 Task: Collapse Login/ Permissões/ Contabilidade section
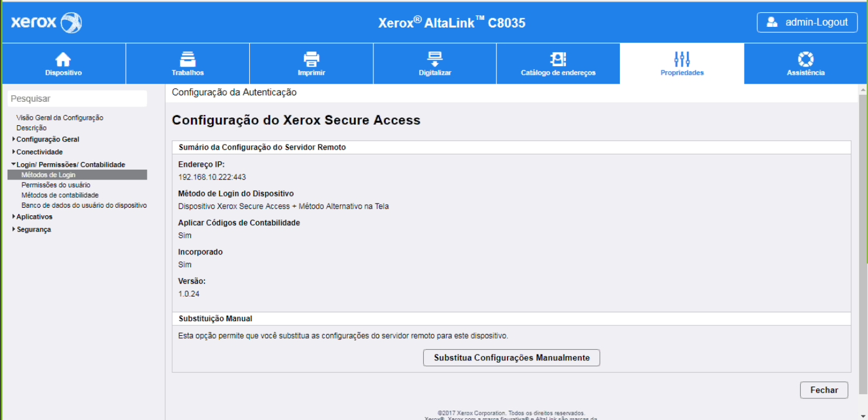70,165
